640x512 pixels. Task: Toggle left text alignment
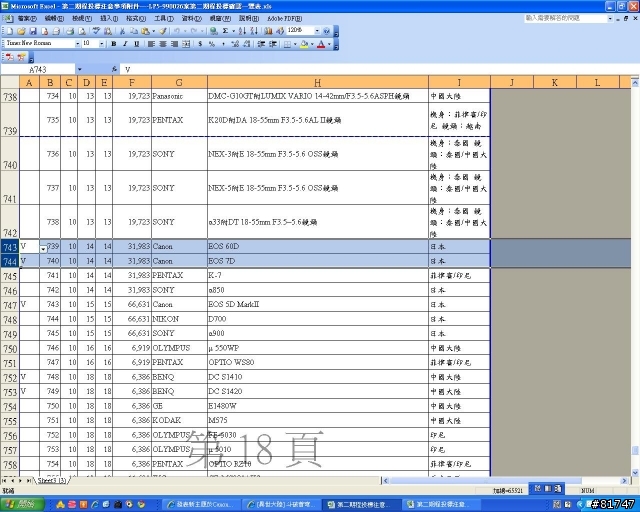pyautogui.click(x=151, y=44)
